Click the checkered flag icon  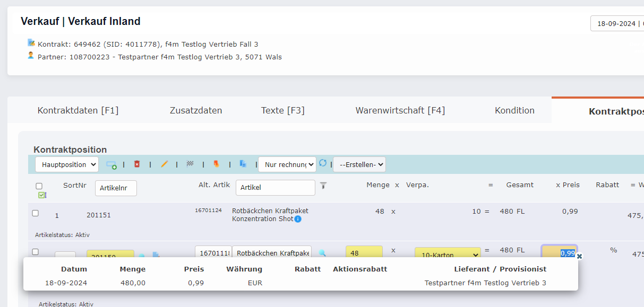click(190, 164)
